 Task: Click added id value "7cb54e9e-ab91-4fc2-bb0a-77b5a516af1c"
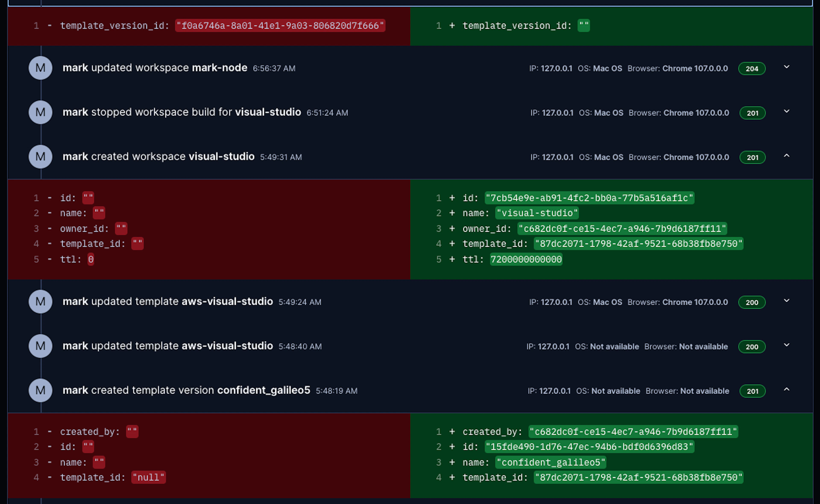(589, 198)
